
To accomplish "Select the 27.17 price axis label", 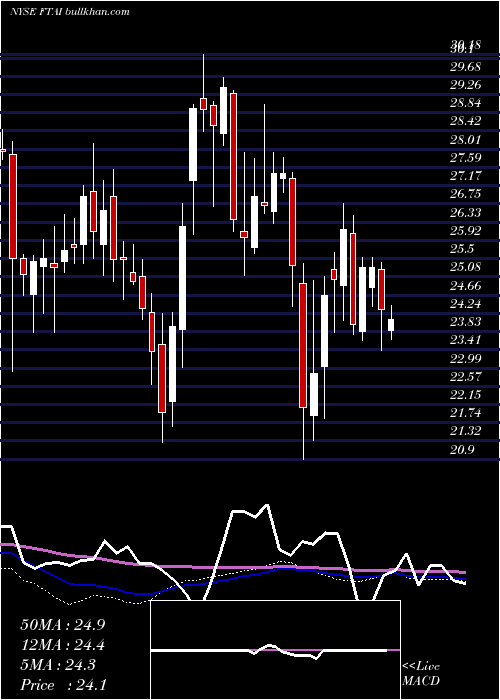I will (466, 176).
